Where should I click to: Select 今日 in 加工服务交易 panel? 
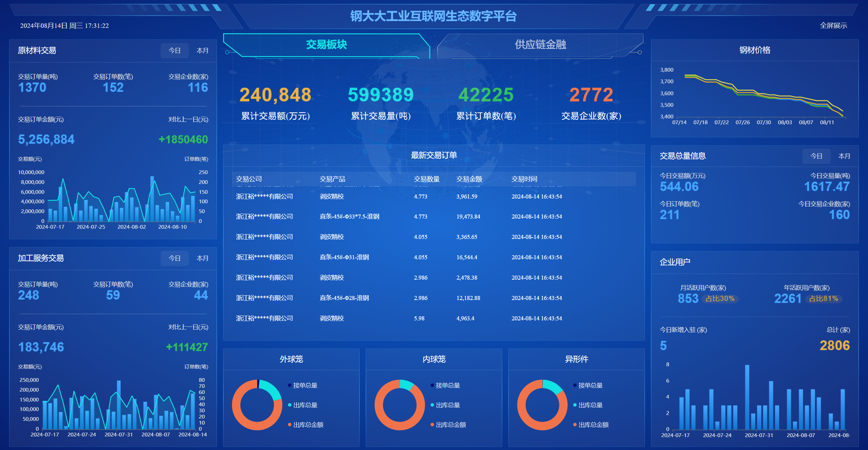point(175,258)
